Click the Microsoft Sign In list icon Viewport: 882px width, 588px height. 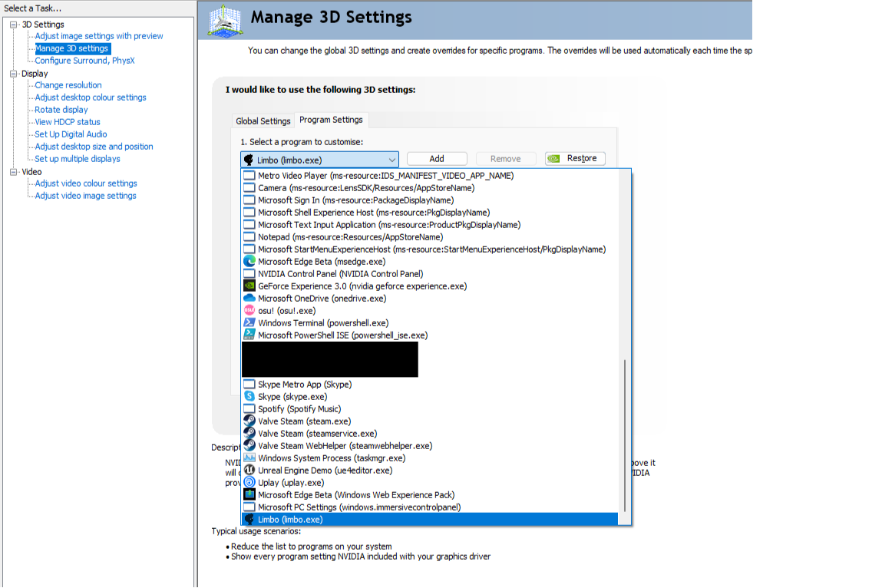pos(249,200)
